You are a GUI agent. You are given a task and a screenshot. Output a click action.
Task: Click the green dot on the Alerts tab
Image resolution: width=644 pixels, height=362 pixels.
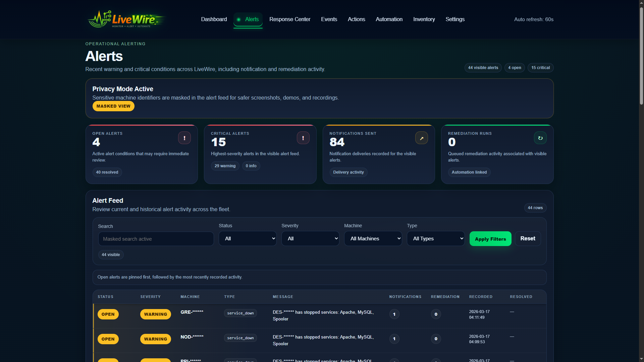[x=239, y=19]
